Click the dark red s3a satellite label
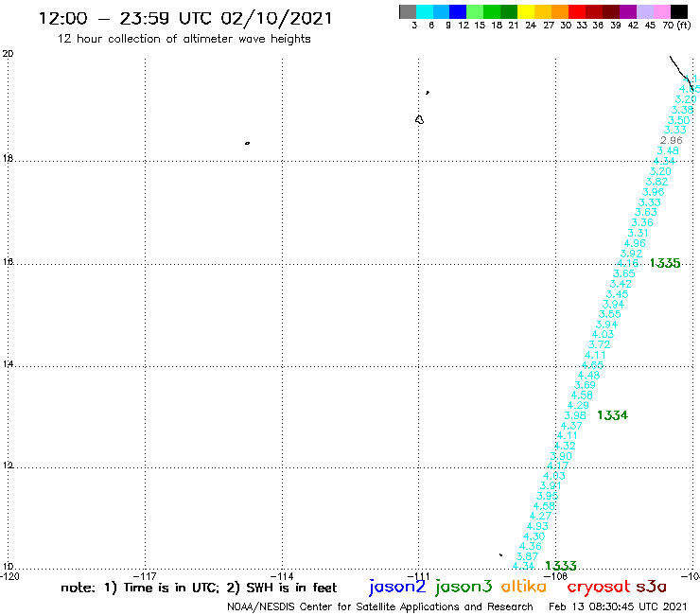 (x=652, y=587)
